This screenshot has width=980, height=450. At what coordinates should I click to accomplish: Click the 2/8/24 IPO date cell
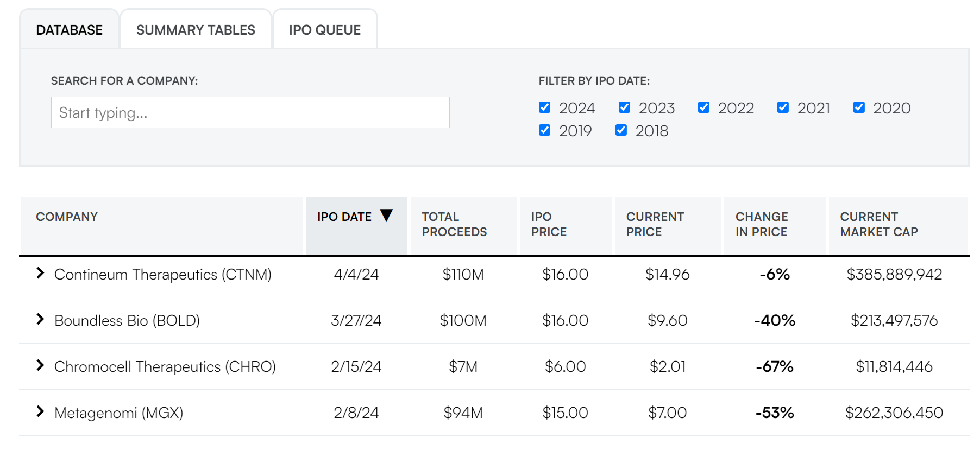356,413
